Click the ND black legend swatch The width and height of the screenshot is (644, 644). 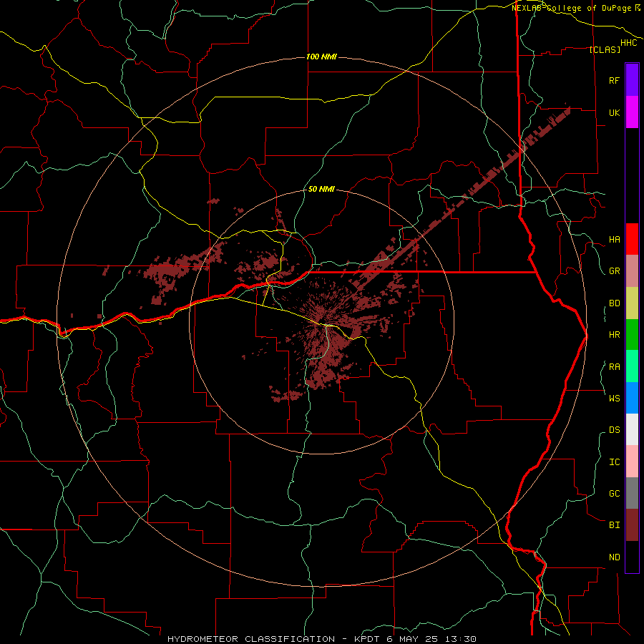click(632, 557)
